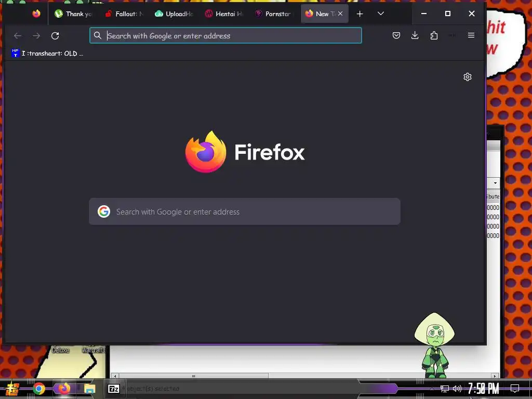Click left arrow of background horizontal scrollbar
The image size is (532, 399).
click(115, 376)
